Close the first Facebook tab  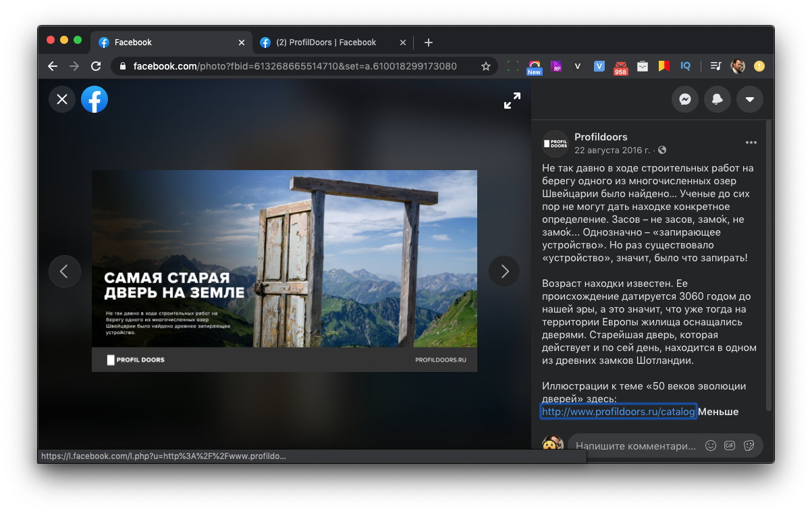(242, 43)
